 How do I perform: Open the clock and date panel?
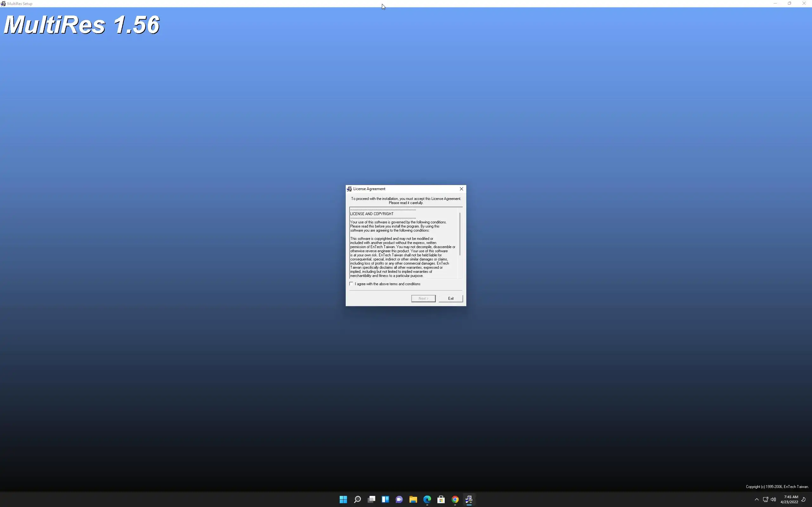click(789, 499)
